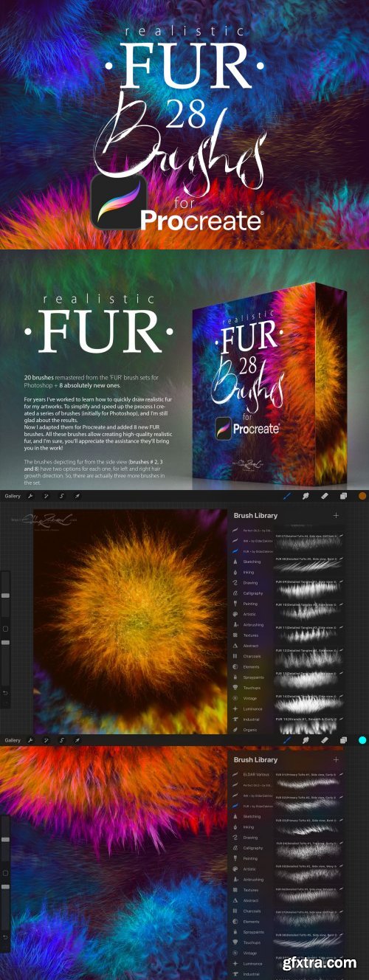Open Charcoals category in the orange-swatch screenshot
369x980 pixels.
[247, 656]
